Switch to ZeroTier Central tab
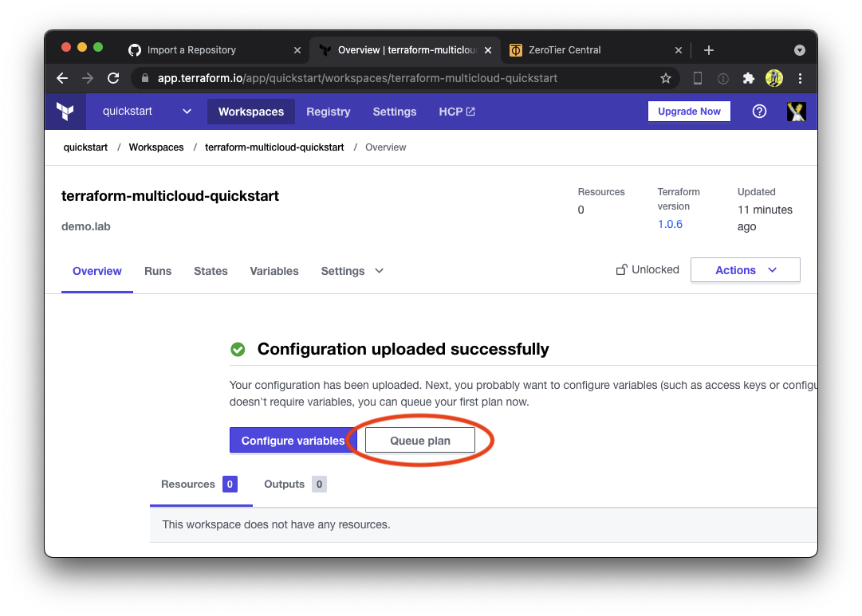Image resolution: width=862 pixels, height=616 pixels. point(596,50)
